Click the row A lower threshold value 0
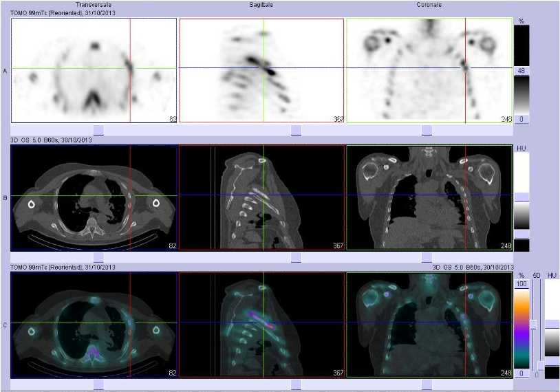This screenshot has width=560, height=392. pos(521,119)
